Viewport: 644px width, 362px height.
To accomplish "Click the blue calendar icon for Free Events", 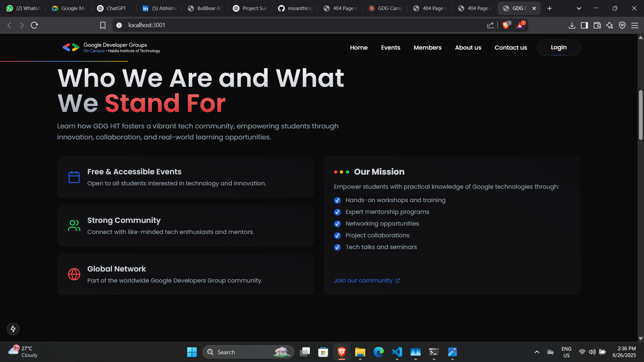I will coord(74,177).
